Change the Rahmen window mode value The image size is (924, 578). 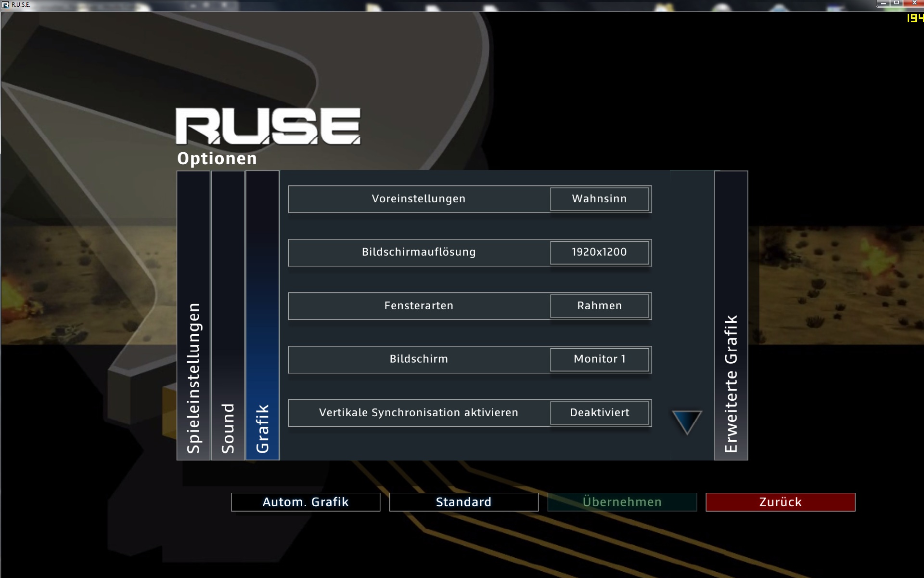pos(599,306)
